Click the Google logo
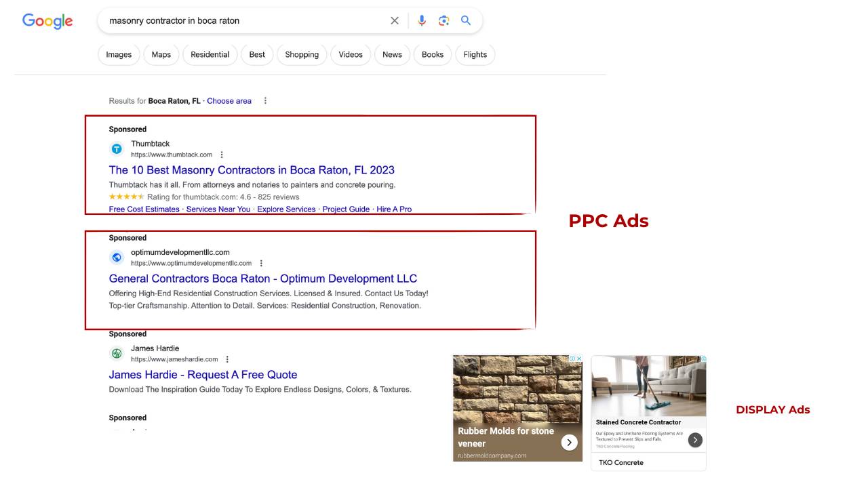The width and height of the screenshot is (868, 488). point(47,21)
